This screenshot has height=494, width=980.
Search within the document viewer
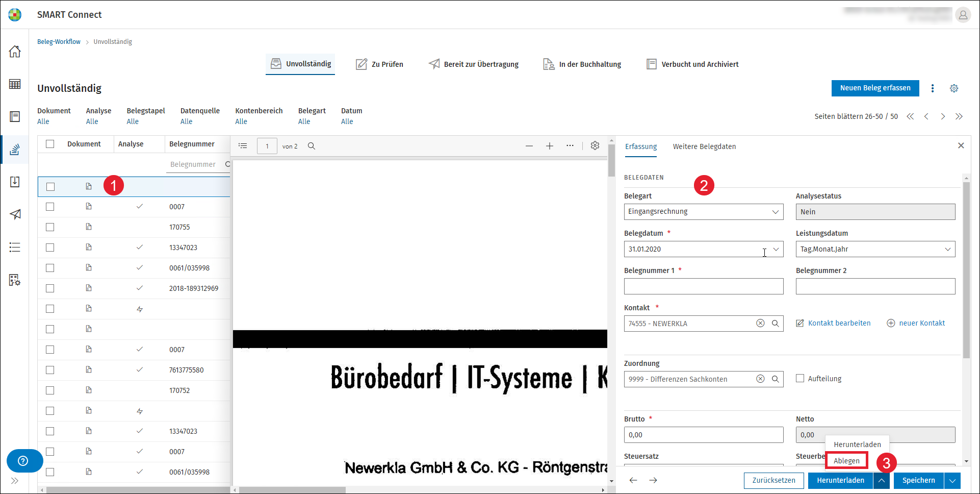[312, 146]
